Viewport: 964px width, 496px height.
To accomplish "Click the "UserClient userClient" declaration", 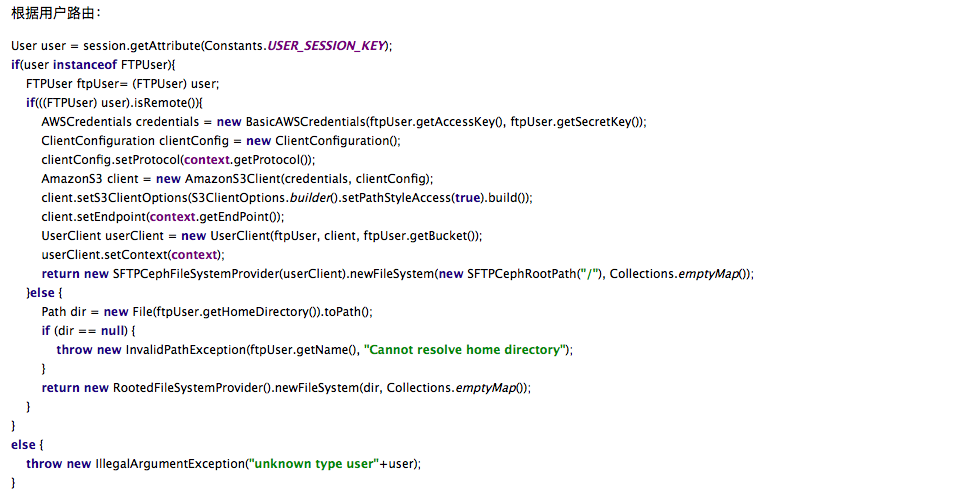I will click(x=103, y=236).
